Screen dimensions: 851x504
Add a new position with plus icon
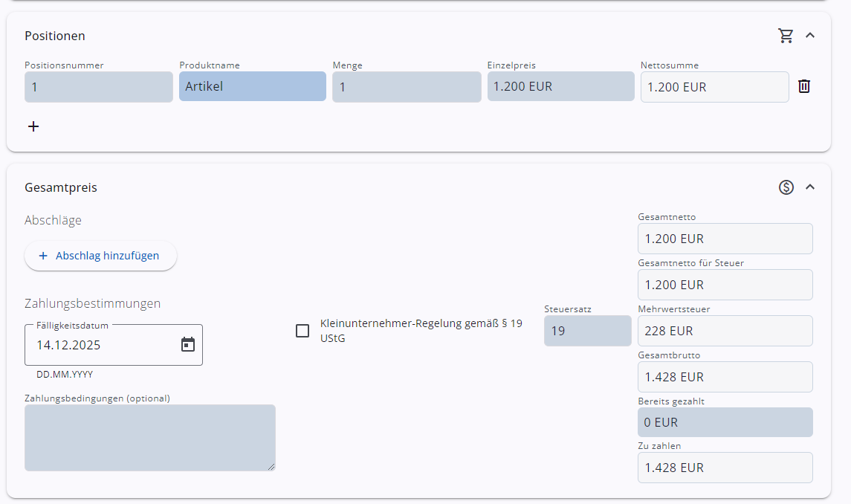coord(33,126)
